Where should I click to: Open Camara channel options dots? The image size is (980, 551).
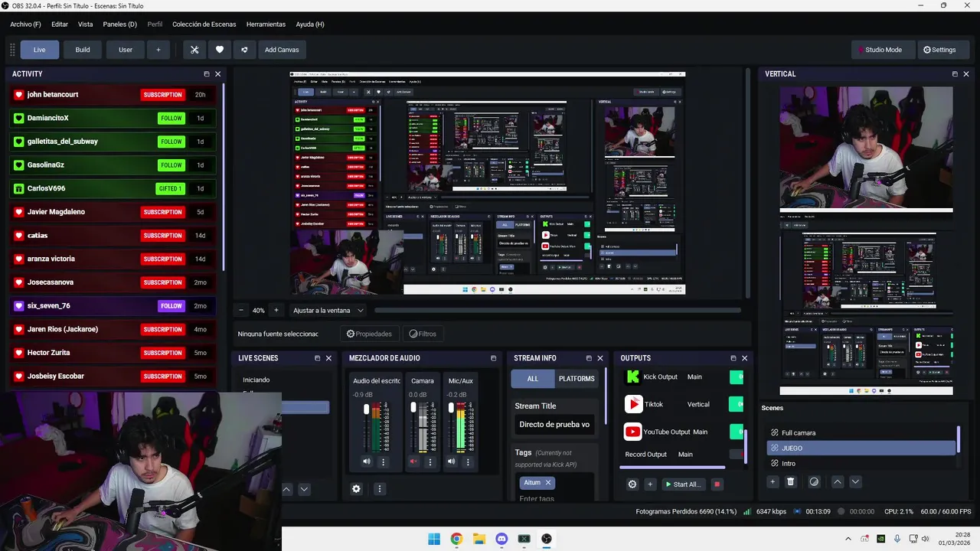click(430, 461)
